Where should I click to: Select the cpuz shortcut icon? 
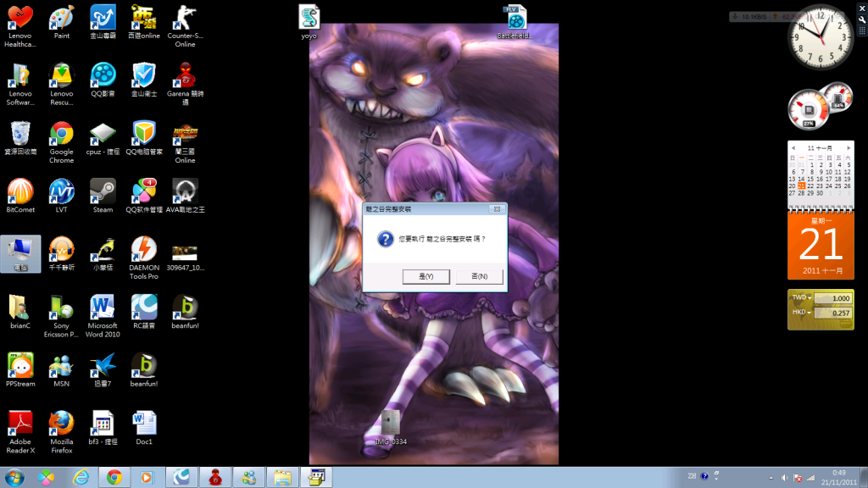click(x=103, y=138)
